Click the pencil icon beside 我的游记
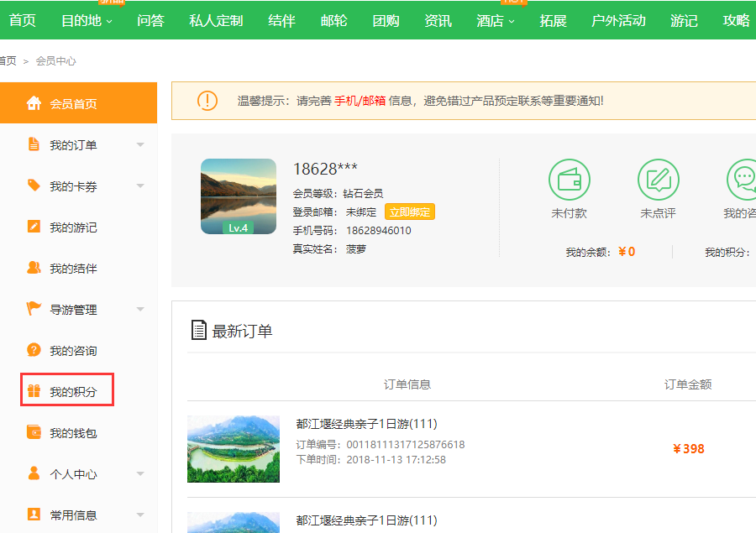 tap(34, 227)
